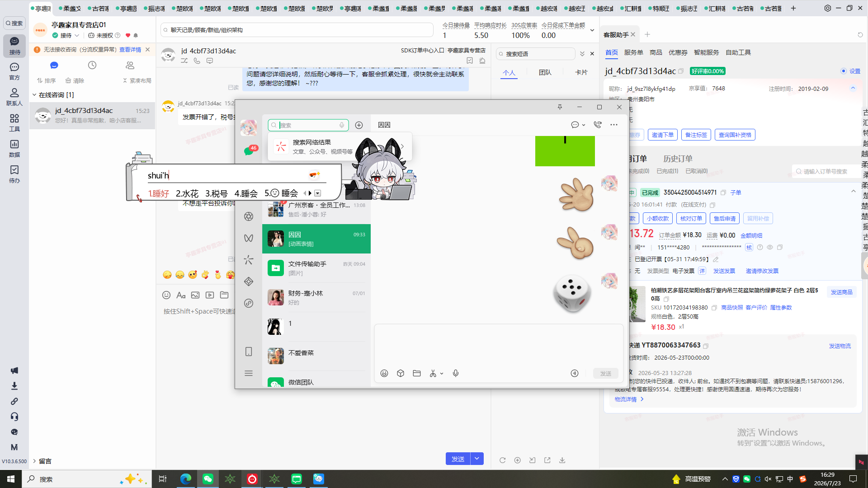Click the 发送发票 link
This screenshot has height=488, width=868.
724,271
